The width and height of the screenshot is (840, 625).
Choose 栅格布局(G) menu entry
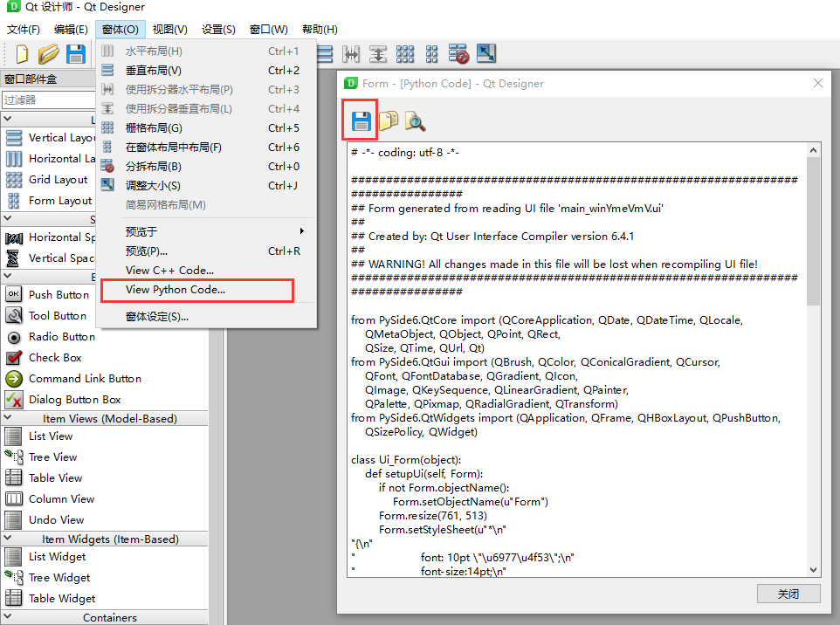point(206,128)
